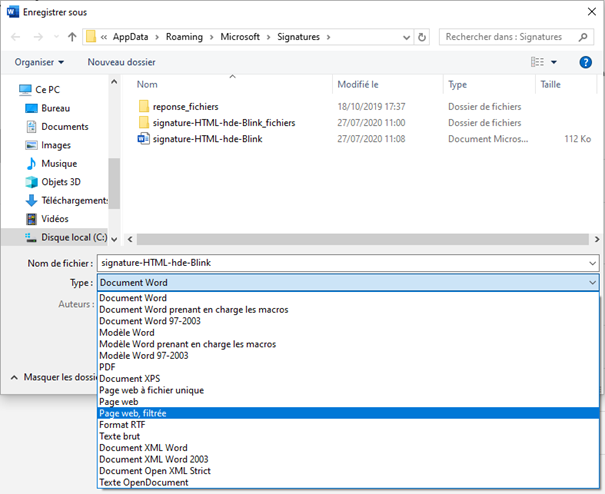The height and width of the screenshot is (494, 605).
Task: Click horizontal scrollbar left arrow
Action: pyautogui.click(x=130, y=240)
